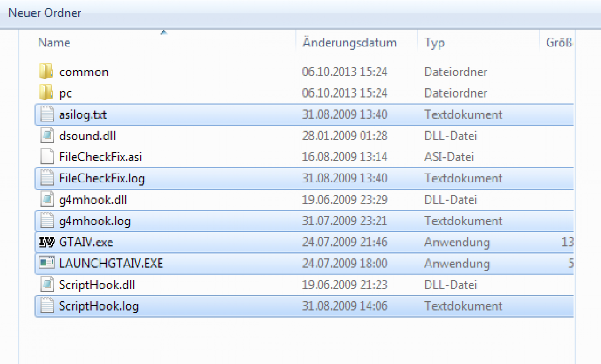Click date 28.01.2009 01:28 of dsound.dll

[345, 136]
